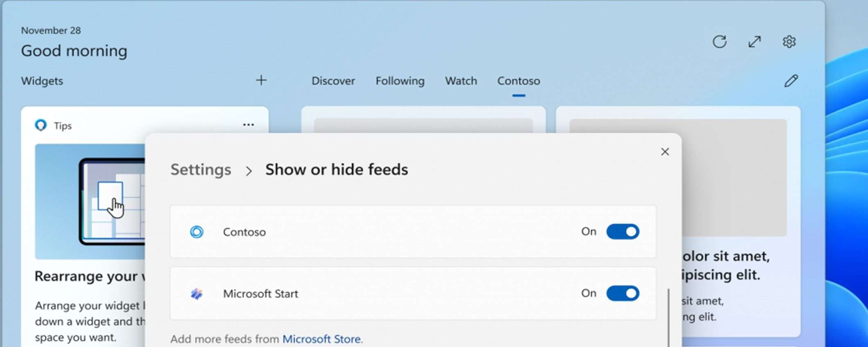Click the Contoso feed logo icon
The height and width of the screenshot is (347, 868).
pos(197,232)
